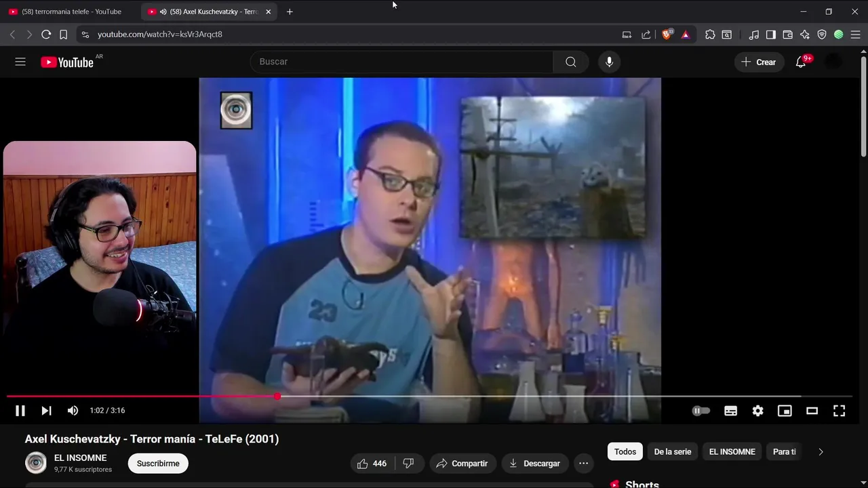Close the Axel Kuschevatzky browser tab
Image resolution: width=868 pixels, height=488 pixels.
[x=269, y=12]
